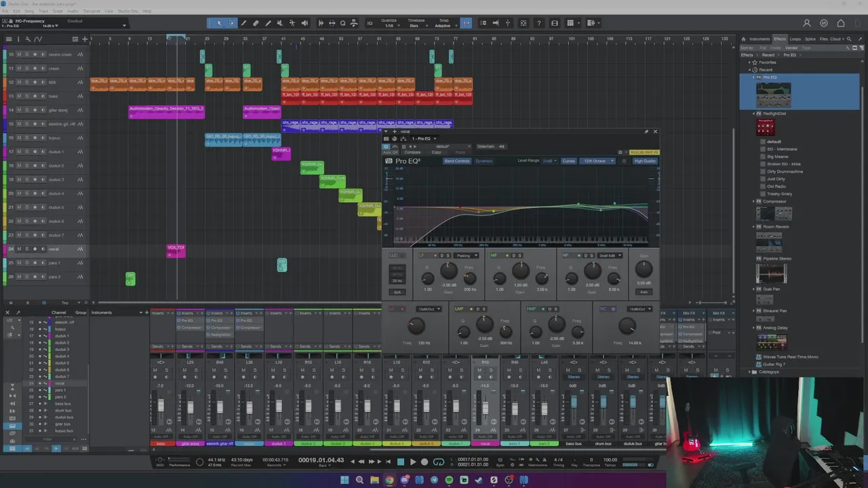This screenshot has width=868, height=488.
Task: Click the Windows Start button in the taskbar
Action: (344, 480)
